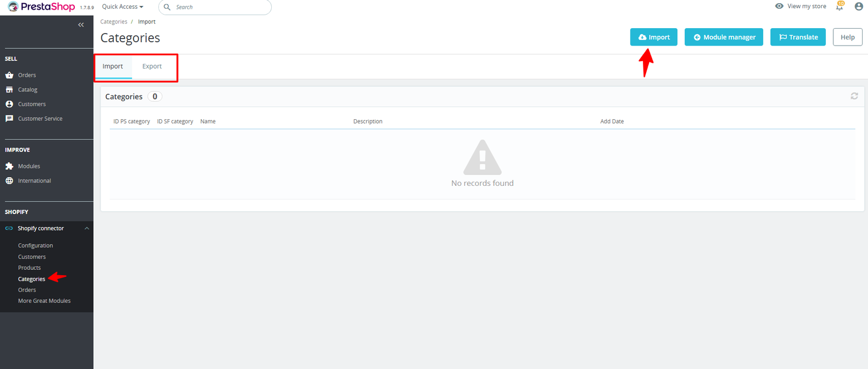The height and width of the screenshot is (369, 868).
Task: Click the Import breadcrumb link
Action: pos(146,22)
